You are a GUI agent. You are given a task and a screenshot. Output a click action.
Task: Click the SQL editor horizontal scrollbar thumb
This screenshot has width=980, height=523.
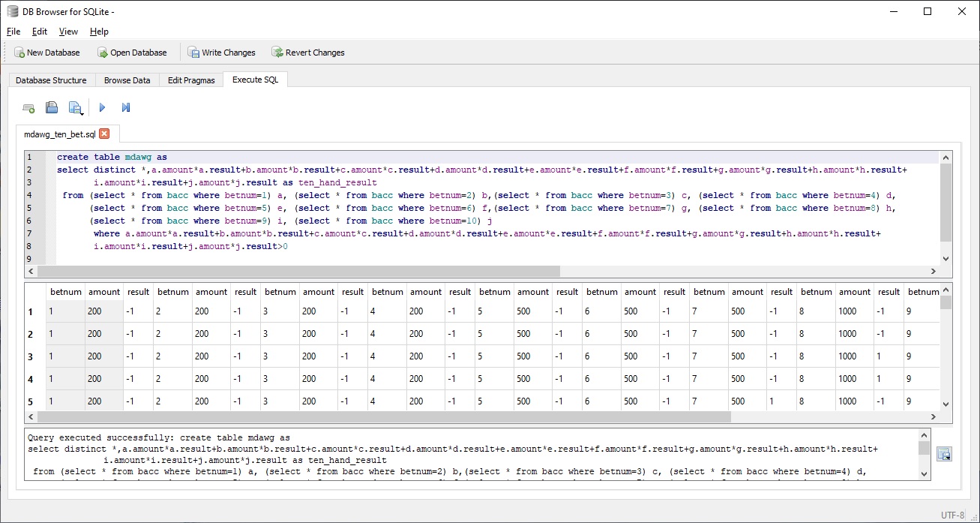pos(298,271)
